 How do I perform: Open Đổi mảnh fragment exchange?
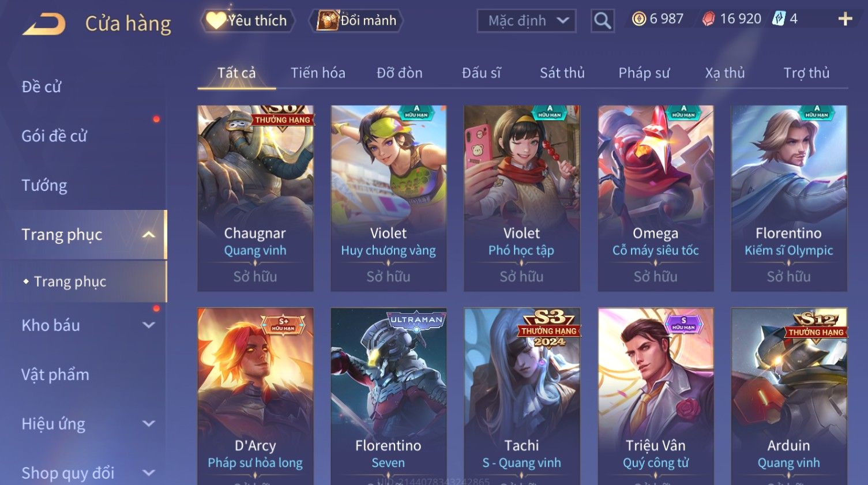coord(356,21)
